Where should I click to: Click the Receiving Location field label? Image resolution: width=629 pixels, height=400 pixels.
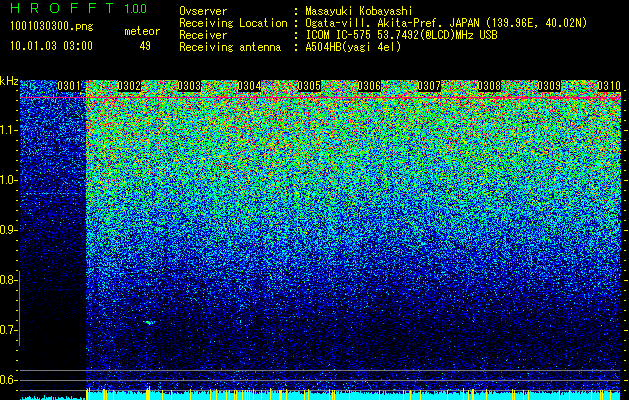(233, 24)
